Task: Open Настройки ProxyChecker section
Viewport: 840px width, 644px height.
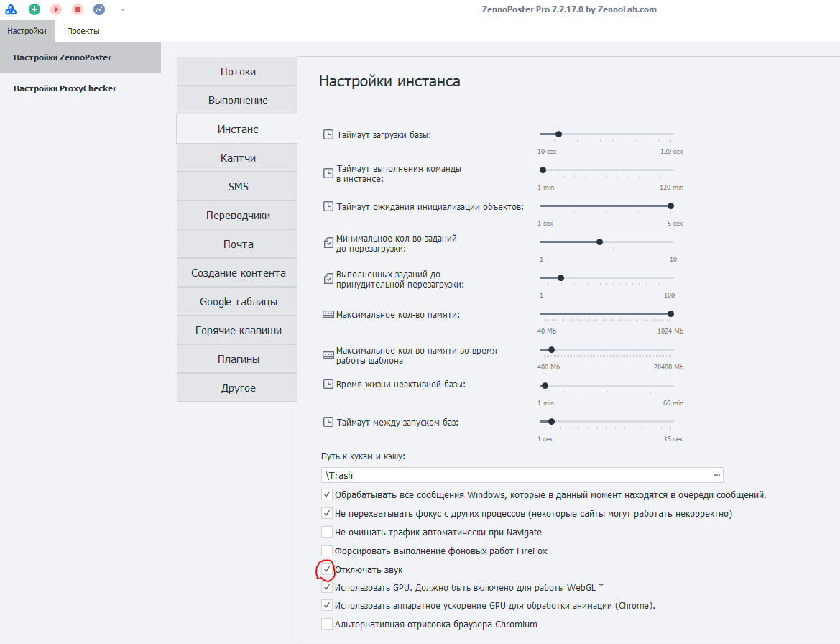Action: tap(65, 88)
